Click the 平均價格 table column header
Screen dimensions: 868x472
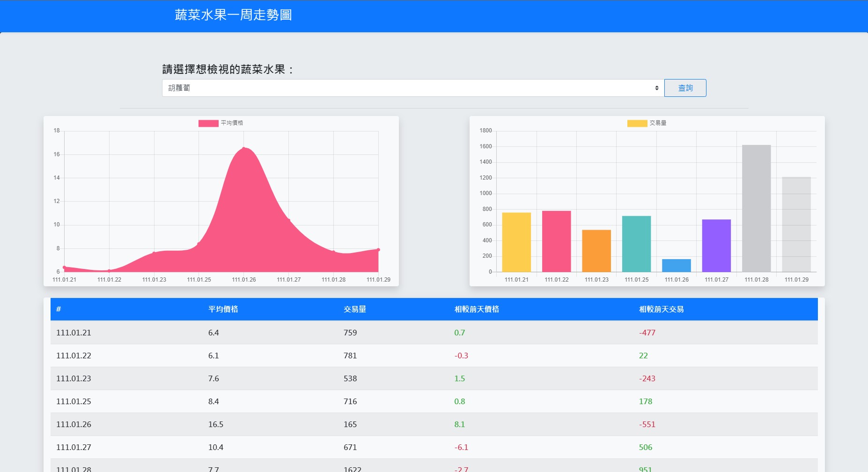(223, 309)
